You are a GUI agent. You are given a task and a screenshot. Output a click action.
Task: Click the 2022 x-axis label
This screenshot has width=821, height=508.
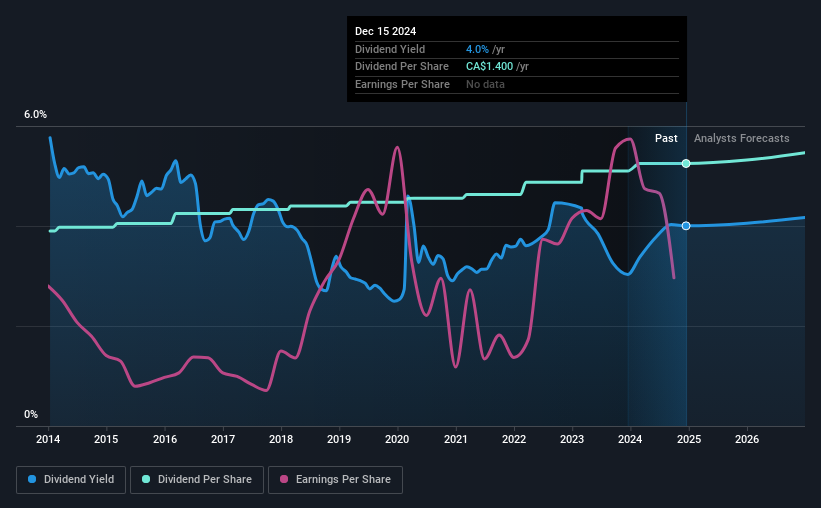514,439
